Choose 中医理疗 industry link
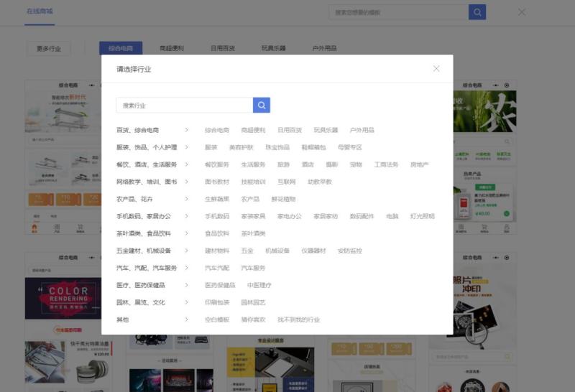This screenshot has height=392, width=575. pyautogui.click(x=259, y=285)
